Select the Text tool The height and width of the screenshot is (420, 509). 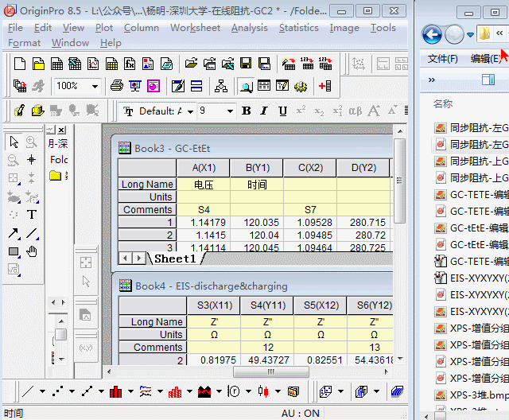[32, 214]
